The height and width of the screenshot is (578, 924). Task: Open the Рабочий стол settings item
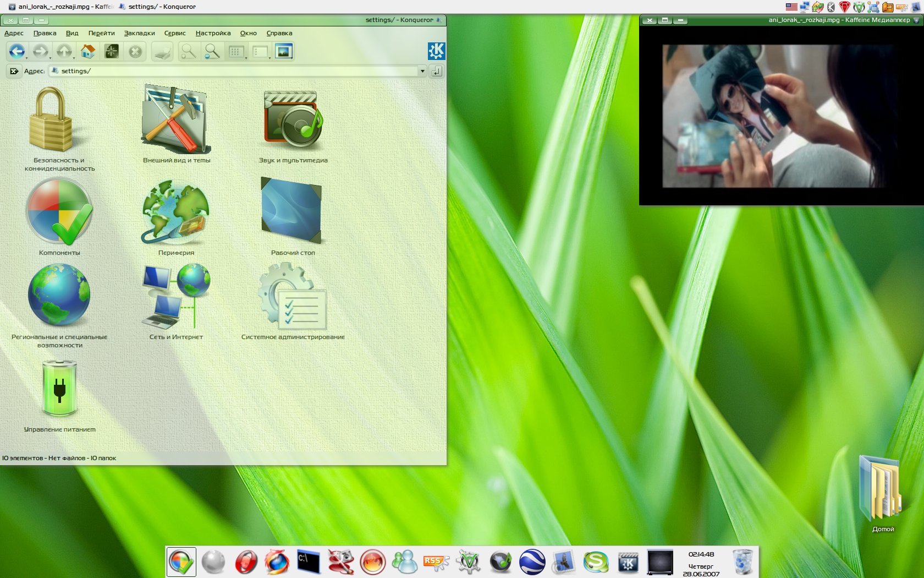(x=293, y=216)
